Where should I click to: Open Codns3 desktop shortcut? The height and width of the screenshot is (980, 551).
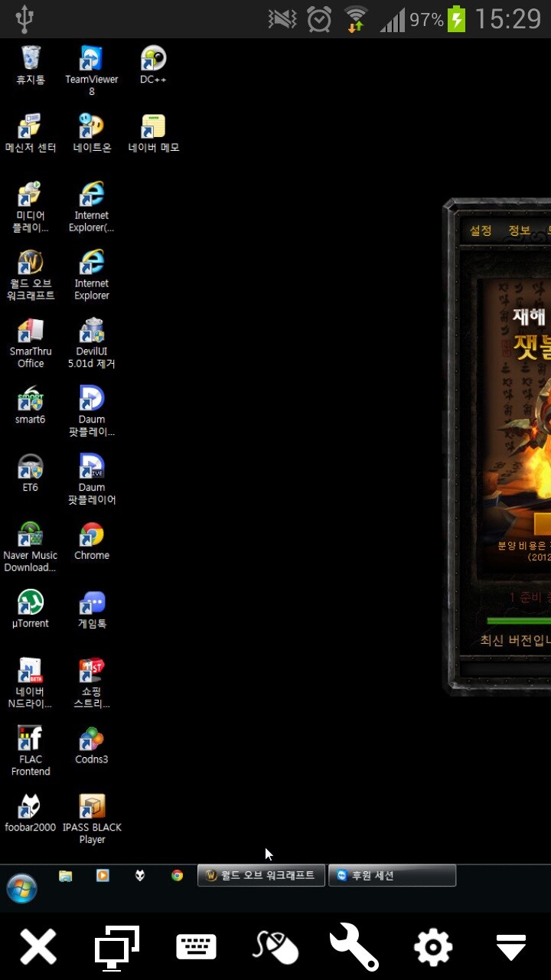coord(92,746)
